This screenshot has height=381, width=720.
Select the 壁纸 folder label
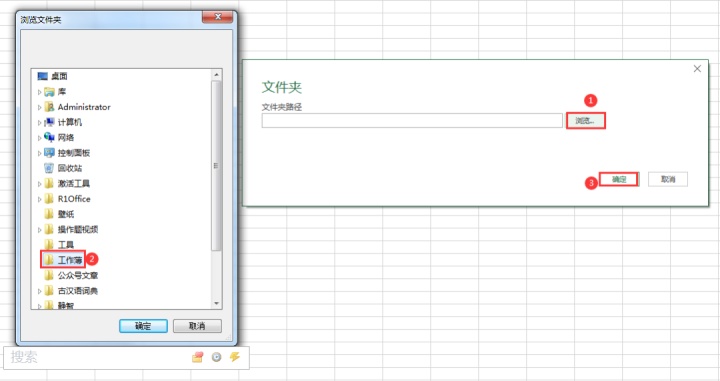(x=66, y=214)
